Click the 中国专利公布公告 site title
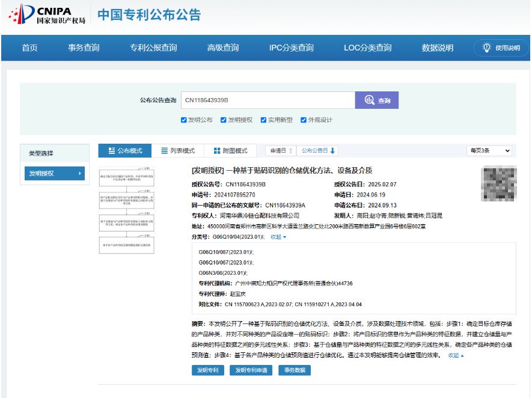532x398 pixels. [149, 15]
